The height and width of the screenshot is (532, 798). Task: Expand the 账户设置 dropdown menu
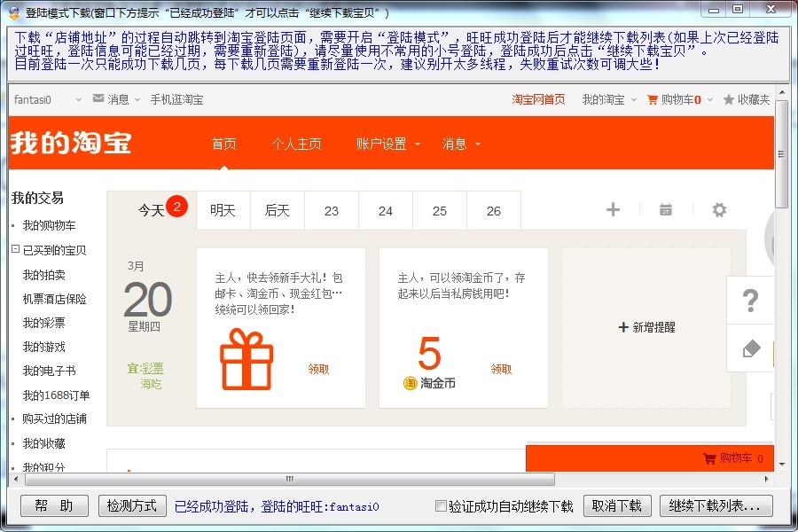tap(388, 144)
